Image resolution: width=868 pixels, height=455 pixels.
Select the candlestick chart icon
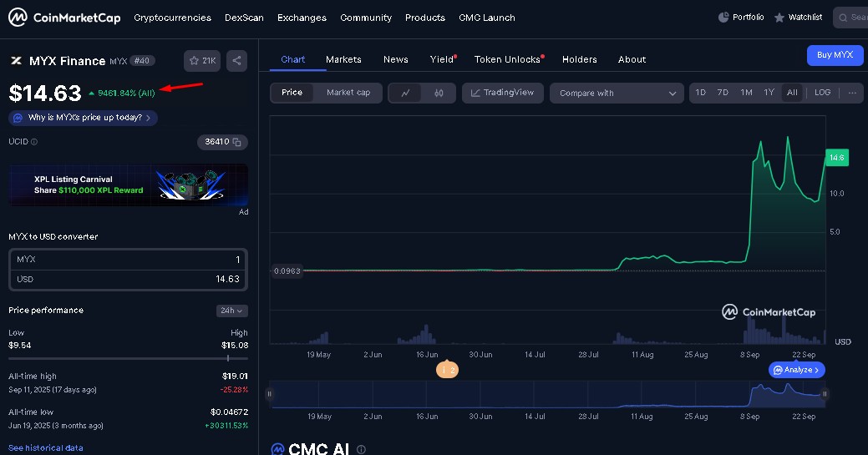point(439,93)
